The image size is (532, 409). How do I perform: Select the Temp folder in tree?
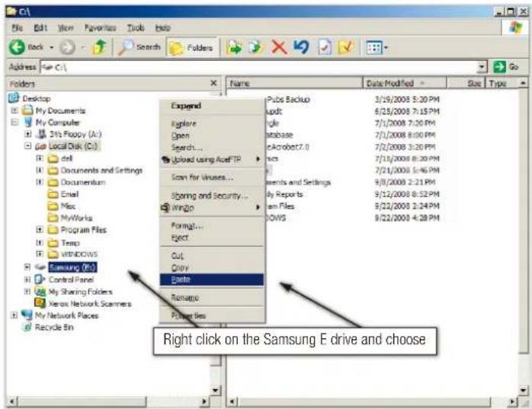pyautogui.click(x=70, y=243)
